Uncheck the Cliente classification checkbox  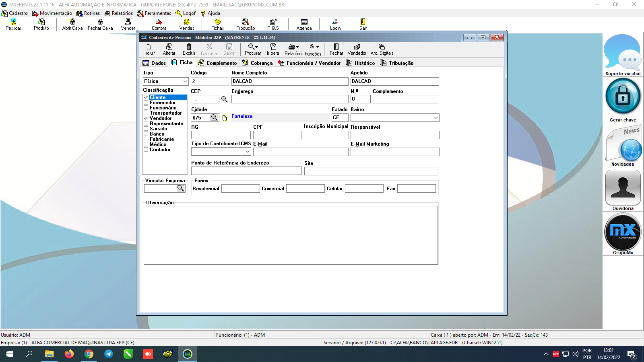click(x=146, y=97)
